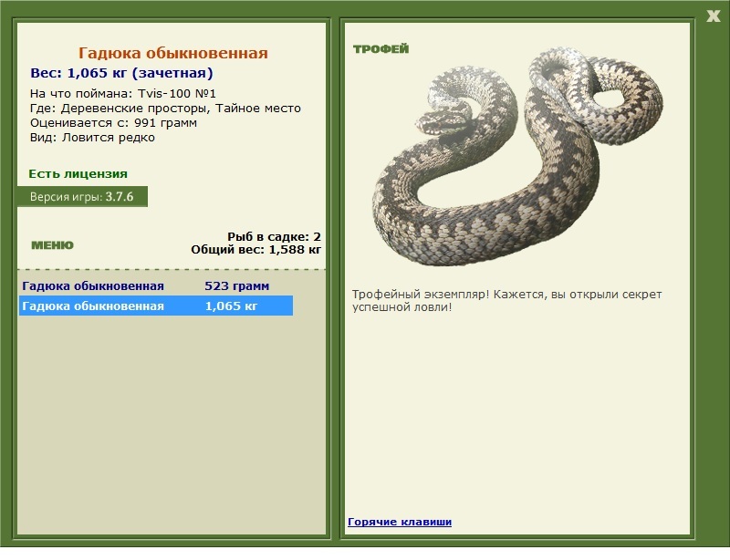730x560 pixels.
Task: Select the highlighted 1,065 кг viper row
Action: pos(155,306)
